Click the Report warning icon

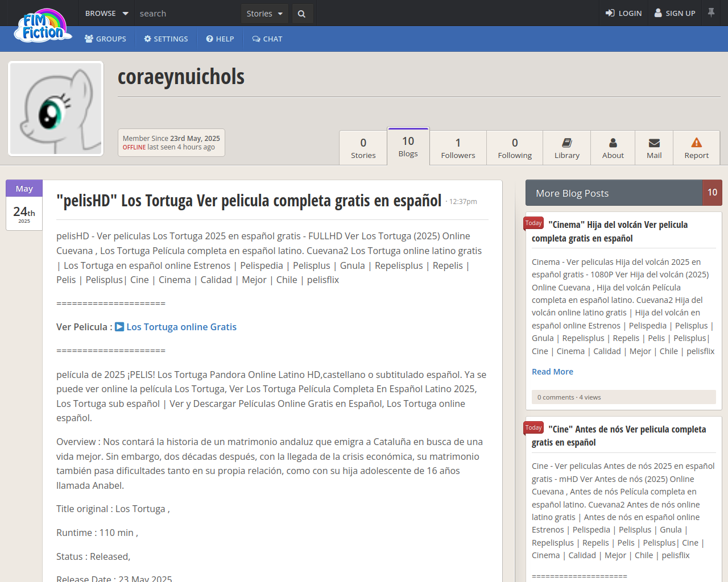697,143
